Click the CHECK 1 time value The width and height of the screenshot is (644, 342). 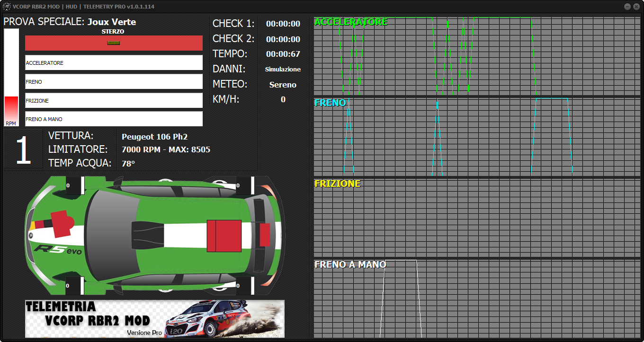point(283,24)
